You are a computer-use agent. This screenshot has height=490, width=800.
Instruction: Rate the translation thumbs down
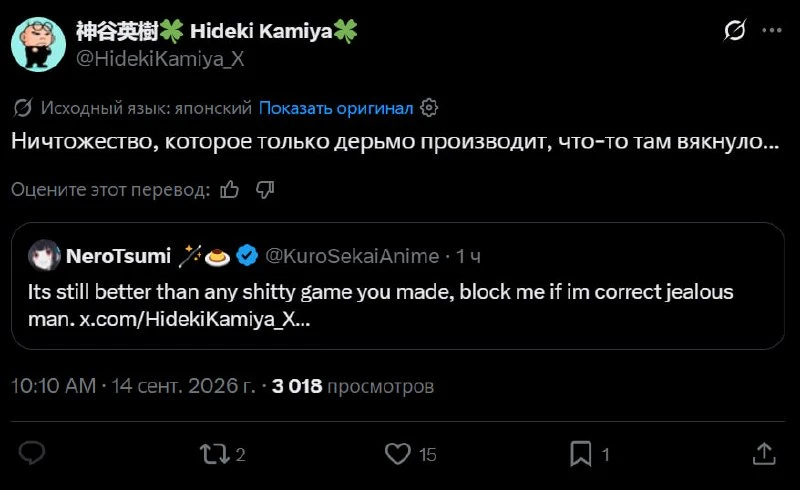[x=265, y=190]
